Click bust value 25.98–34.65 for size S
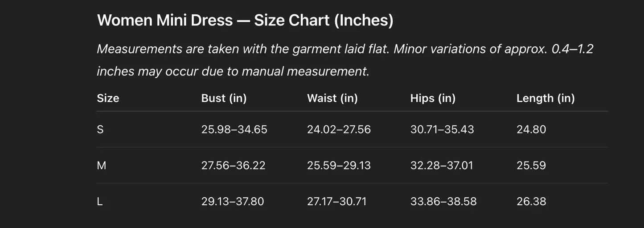This screenshot has width=644, height=228. (234, 129)
